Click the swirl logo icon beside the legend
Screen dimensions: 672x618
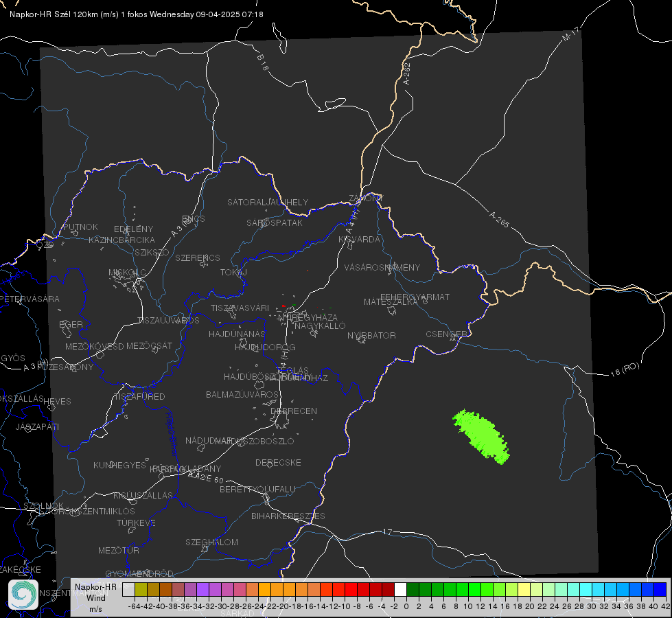coord(23,595)
